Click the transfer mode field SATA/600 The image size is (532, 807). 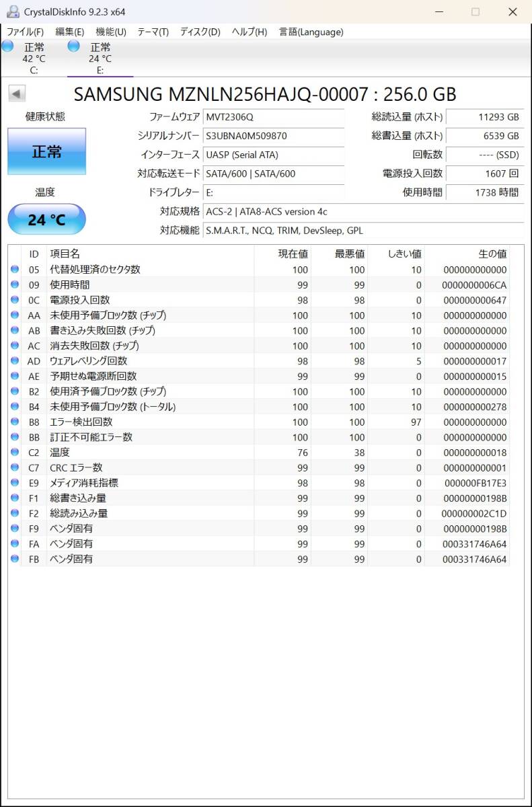(274, 174)
